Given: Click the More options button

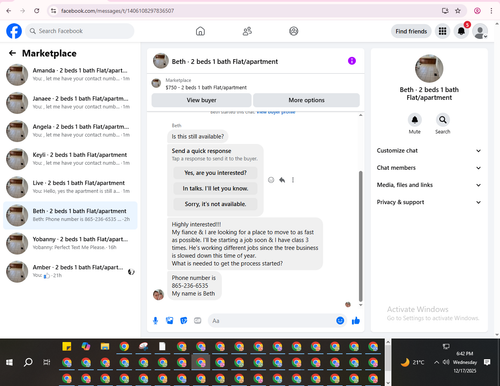Looking at the screenshot, I should (306, 100).
